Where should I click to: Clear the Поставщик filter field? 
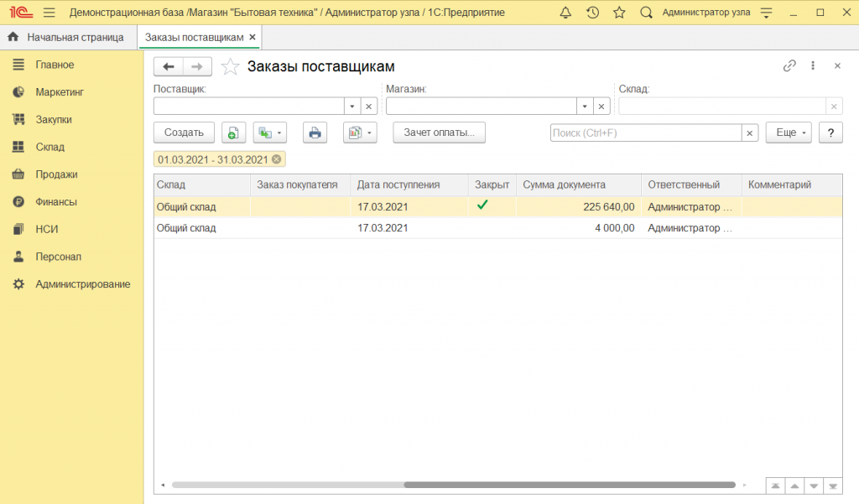pyautogui.click(x=368, y=107)
